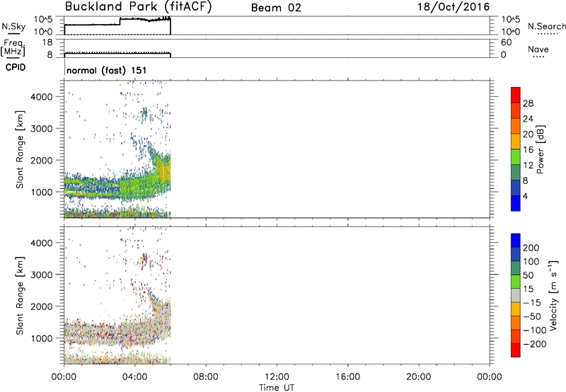
Task: Click the gray segment of the velocity colorbar
Action: tap(516, 295)
